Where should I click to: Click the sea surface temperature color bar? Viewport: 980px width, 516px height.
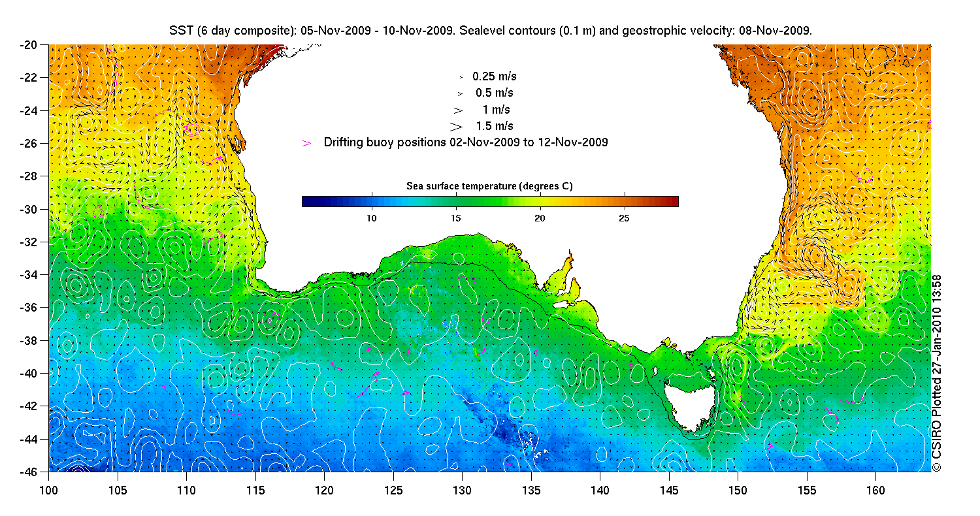click(490, 201)
